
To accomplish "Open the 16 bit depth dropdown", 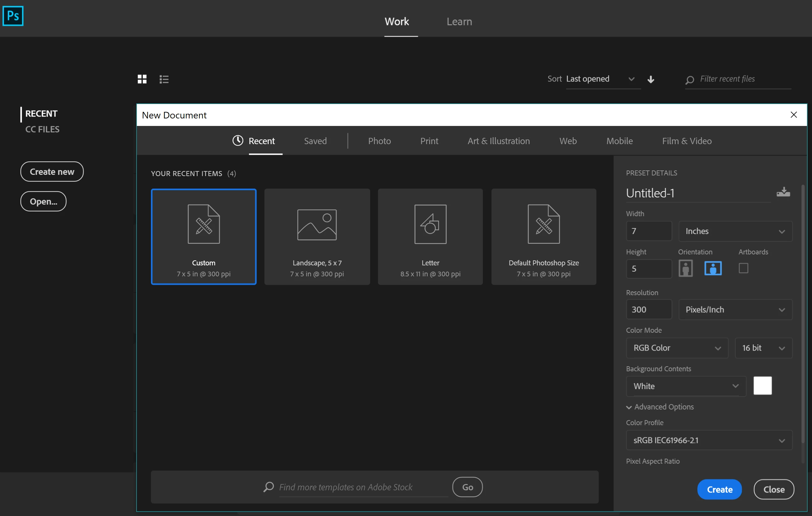I will click(x=763, y=347).
